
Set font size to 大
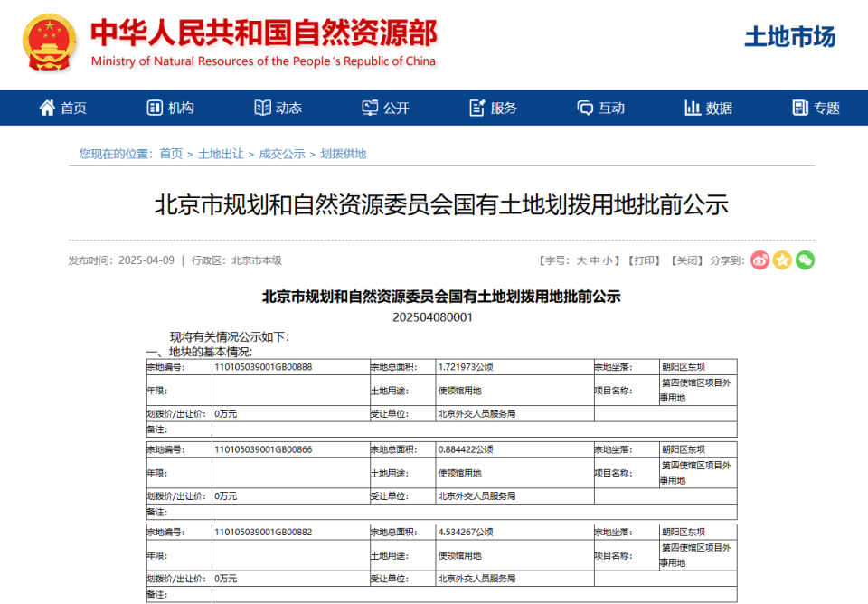tap(581, 260)
